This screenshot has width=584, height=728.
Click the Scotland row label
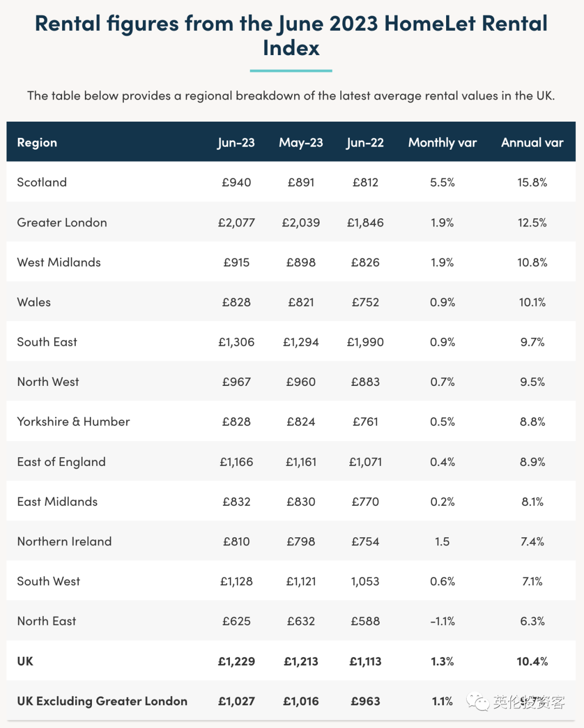click(x=42, y=182)
